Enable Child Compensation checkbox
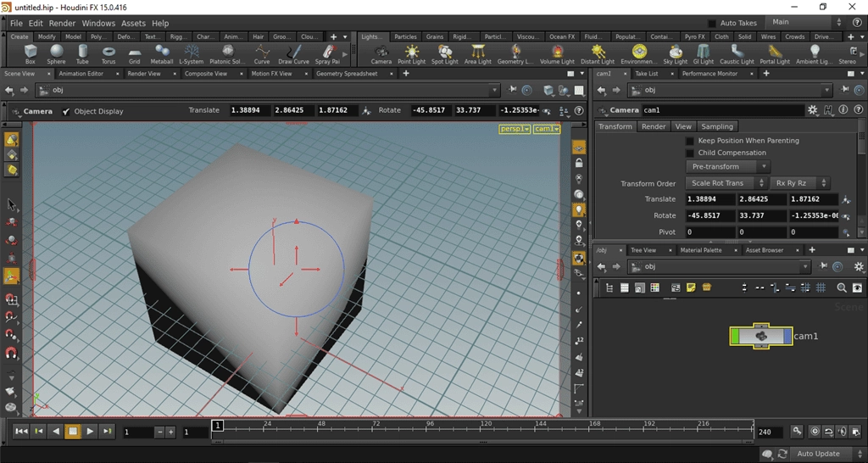The width and height of the screenshot is (868, 463). tap(690, 153)
